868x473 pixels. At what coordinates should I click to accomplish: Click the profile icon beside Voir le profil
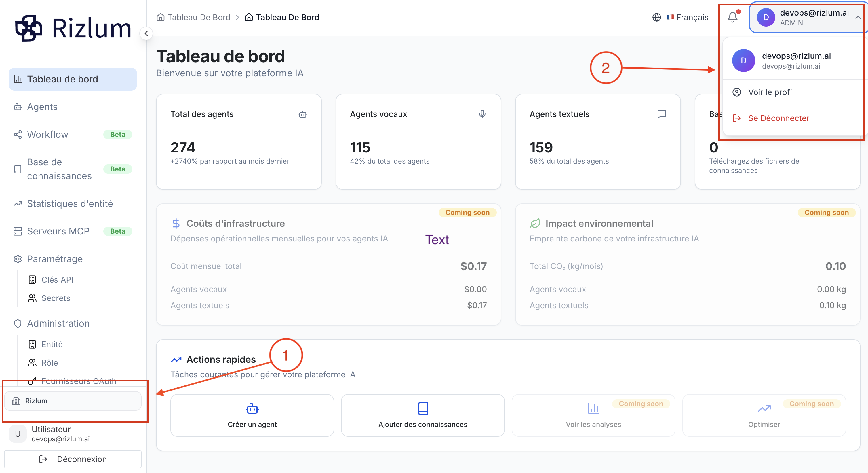pos(737,92)
